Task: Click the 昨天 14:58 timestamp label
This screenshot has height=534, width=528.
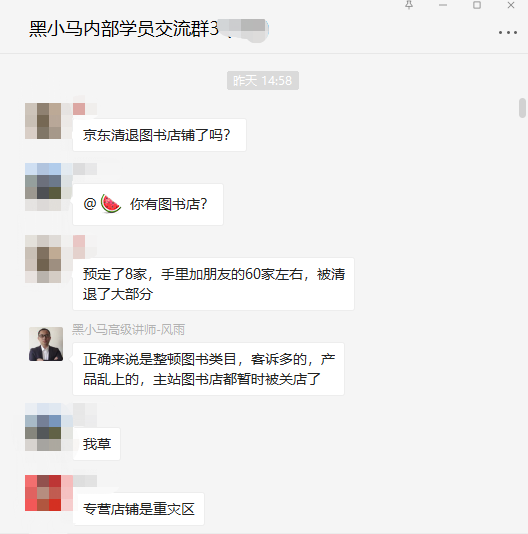Action: 263,81
